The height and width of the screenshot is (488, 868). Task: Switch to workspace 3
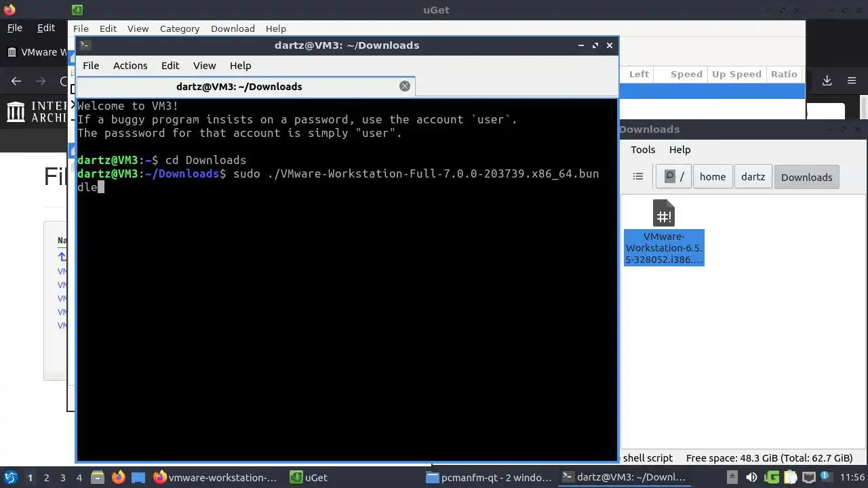click(62, 477)
